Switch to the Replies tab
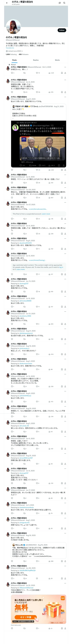Viewport: 72px width, 644px height. click(x=36, y=60)
